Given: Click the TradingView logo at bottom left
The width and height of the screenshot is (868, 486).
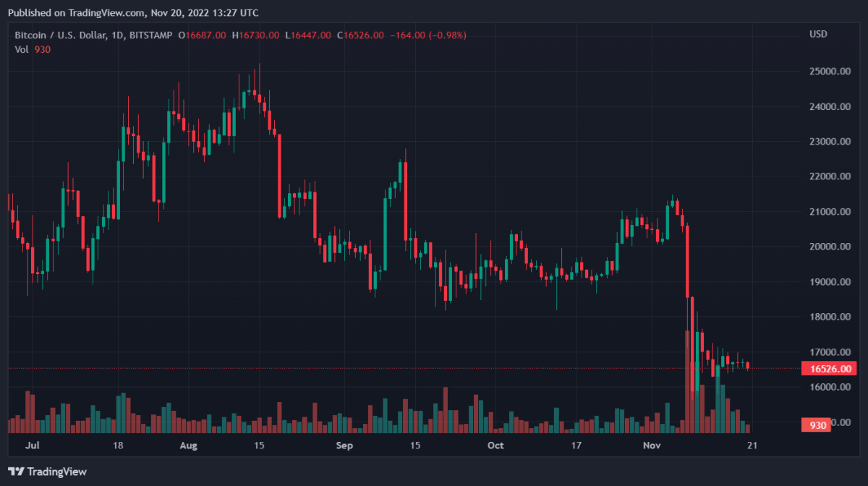Looking at the screenshot, I should tap(47, 472).
